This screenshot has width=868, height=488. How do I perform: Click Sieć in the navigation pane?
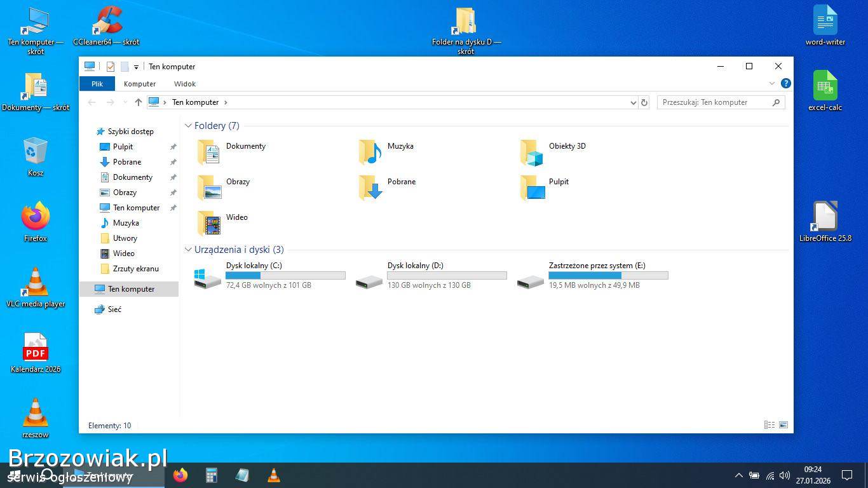tap(114, 309)
